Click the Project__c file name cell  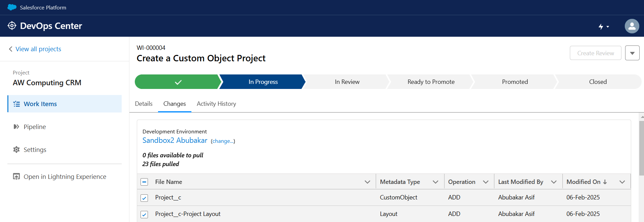click(x=168, y=197)
